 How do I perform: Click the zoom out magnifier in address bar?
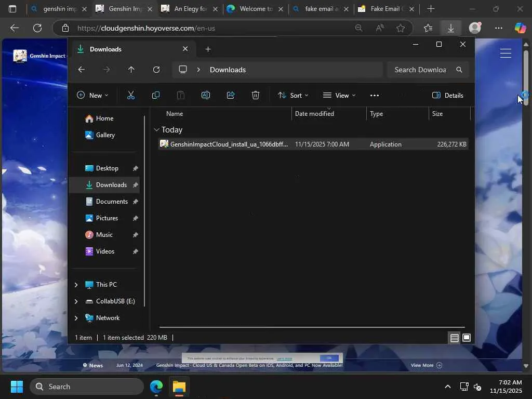358,28
